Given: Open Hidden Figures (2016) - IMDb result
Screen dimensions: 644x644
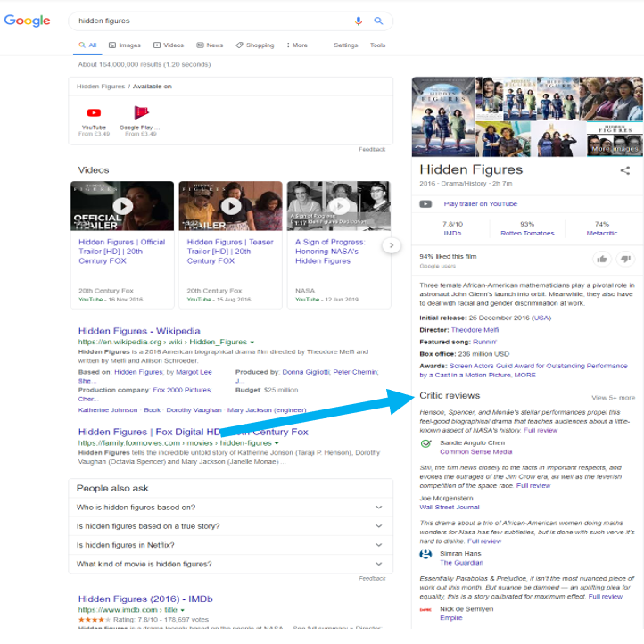Looking at the screenshot, I should point(145,599).
